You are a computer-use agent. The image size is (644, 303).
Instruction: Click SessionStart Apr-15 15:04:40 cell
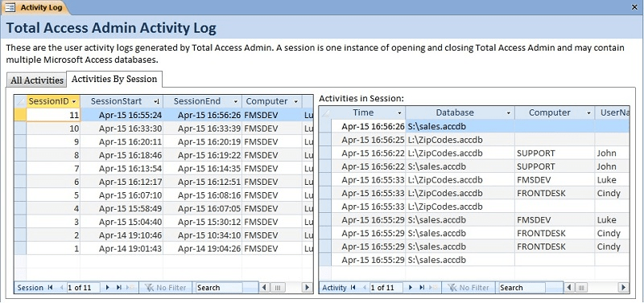tap(122, 222)
